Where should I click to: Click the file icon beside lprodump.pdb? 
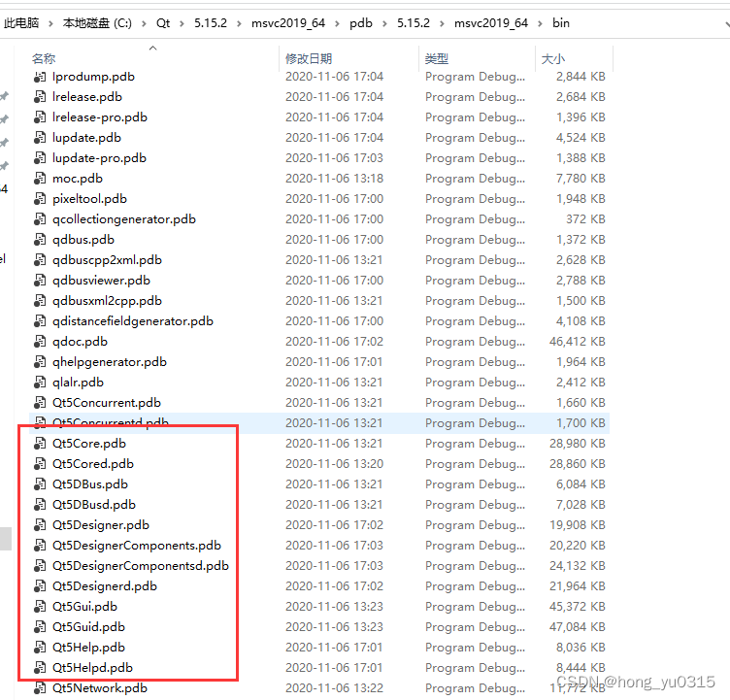40,77
